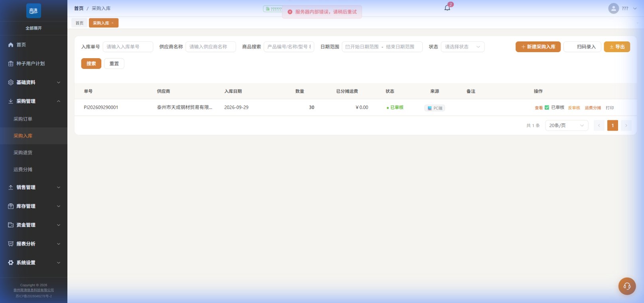Expand the 报表分析 menu
Image resolution: width=644 pixels, height=303 pixels.
tap(59, 244)
